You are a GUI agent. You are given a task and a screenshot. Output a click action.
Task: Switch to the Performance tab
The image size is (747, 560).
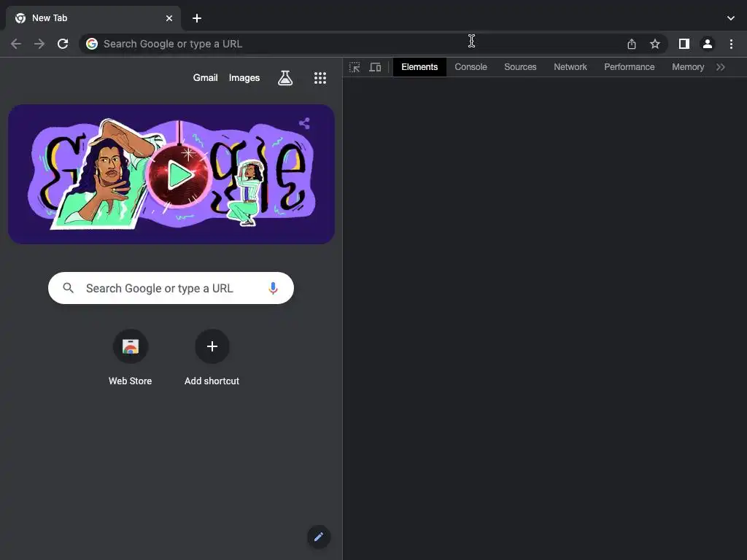point(630,67)
